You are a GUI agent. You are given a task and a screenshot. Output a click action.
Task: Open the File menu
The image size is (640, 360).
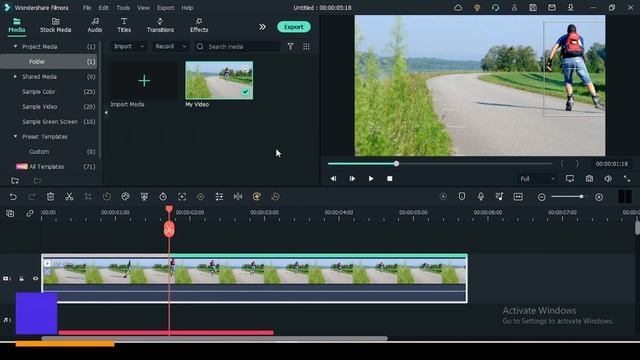tap(87, 8)
